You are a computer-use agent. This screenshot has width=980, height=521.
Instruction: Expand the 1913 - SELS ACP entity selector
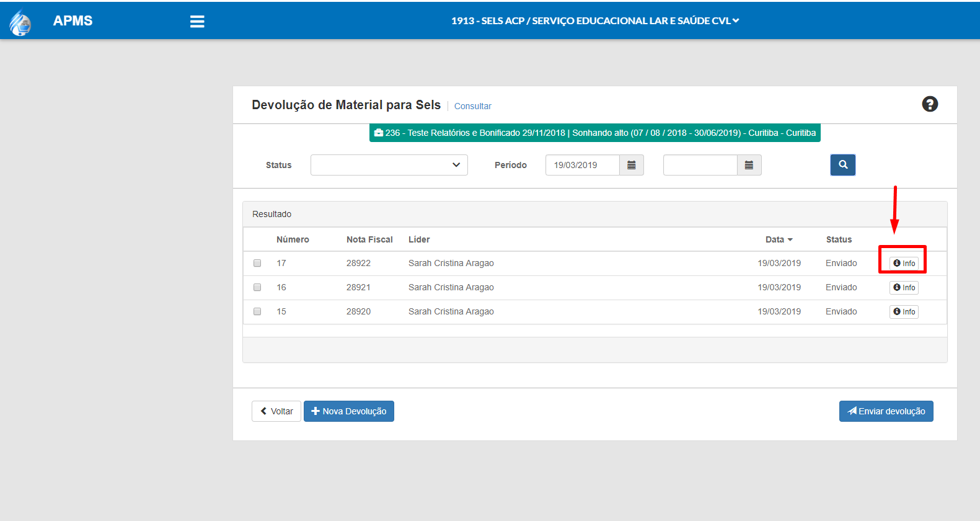point(595,20)
